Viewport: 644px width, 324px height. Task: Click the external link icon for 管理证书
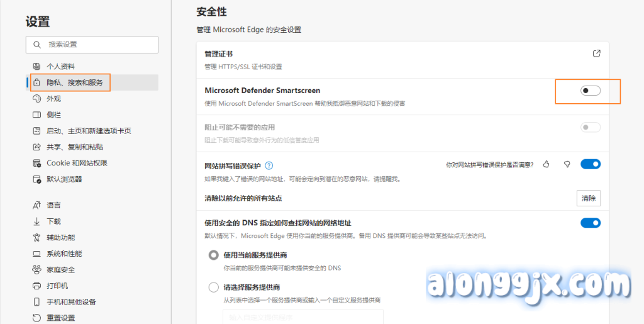tap(596, 54)
